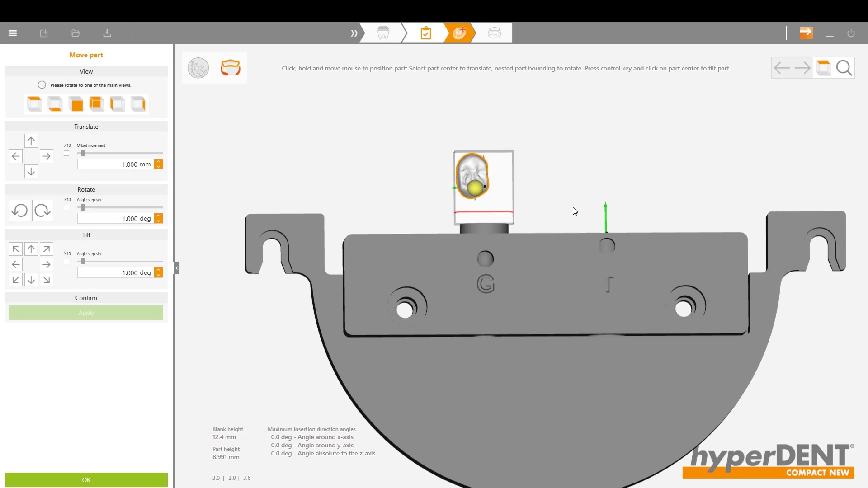Click the Rotate angle deg spinner
The width and height of the screenshot is (868, 488).
158,219
